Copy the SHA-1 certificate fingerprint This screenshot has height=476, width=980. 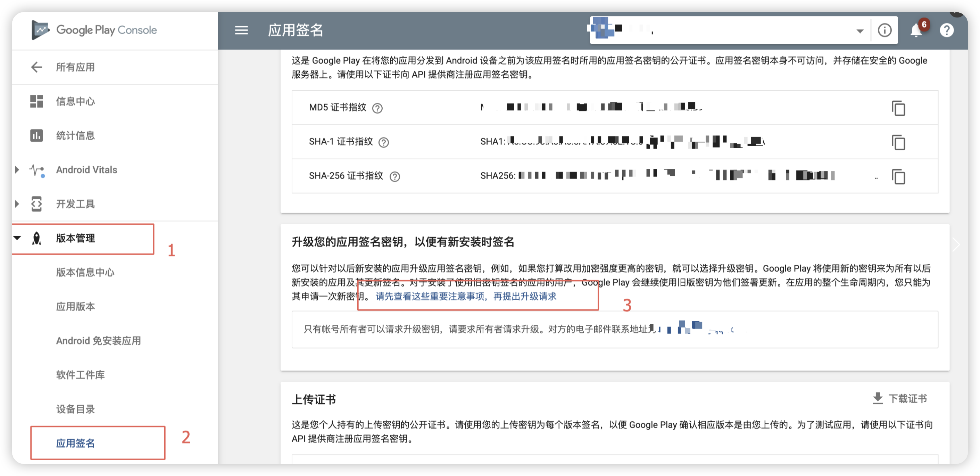tap(898, 142)
